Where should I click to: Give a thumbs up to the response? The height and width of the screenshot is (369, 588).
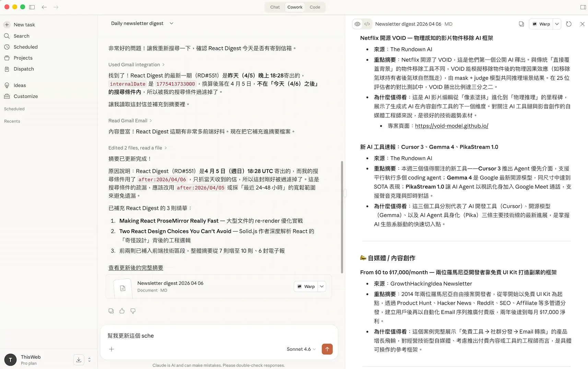coord(122,311)
